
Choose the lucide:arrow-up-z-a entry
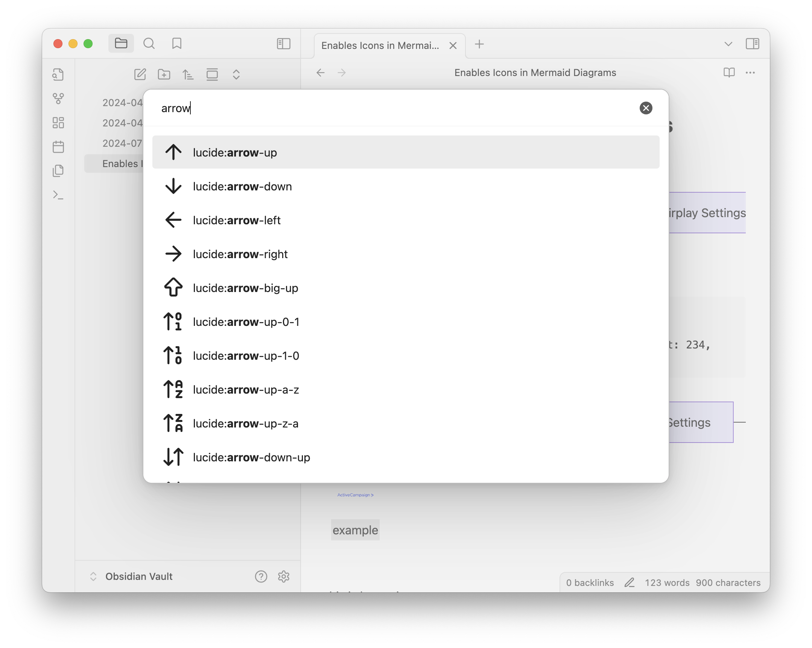pos(406,423)
